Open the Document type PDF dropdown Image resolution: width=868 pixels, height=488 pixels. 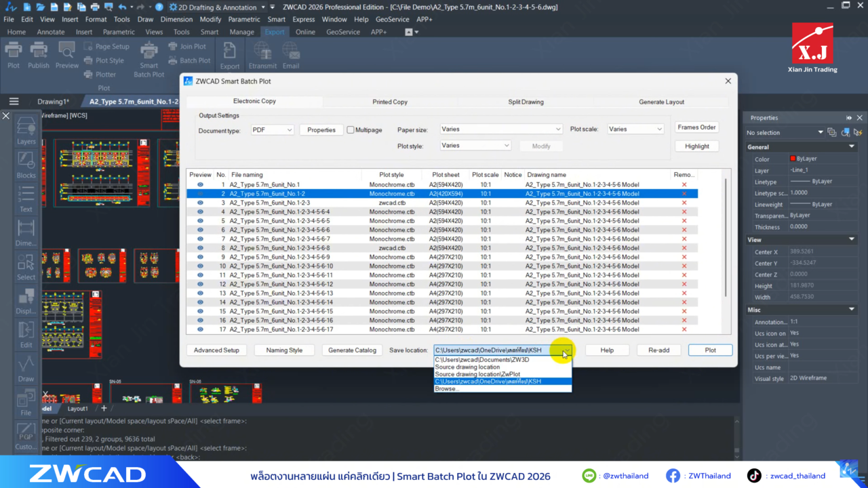(x=272, y=129)
